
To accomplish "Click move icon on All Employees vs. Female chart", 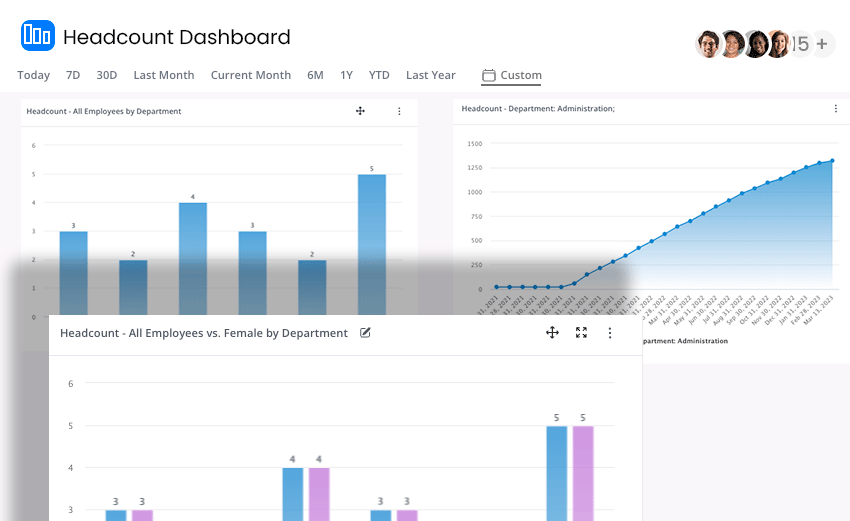I will [552, 332].
